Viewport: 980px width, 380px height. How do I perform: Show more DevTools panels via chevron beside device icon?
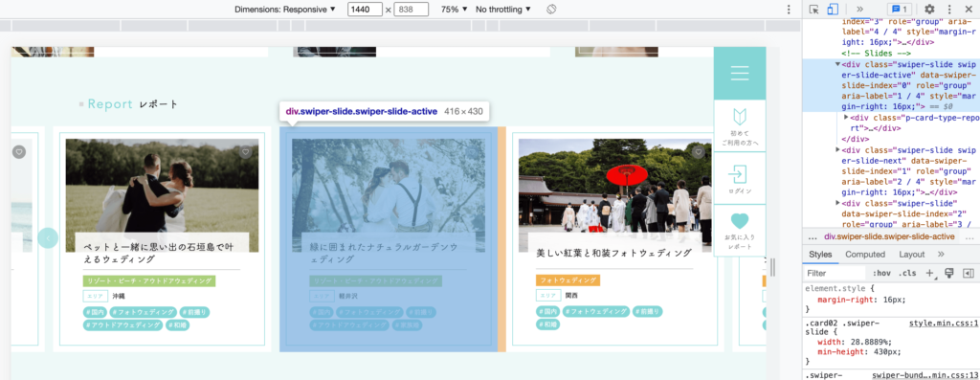coord(859,10)
